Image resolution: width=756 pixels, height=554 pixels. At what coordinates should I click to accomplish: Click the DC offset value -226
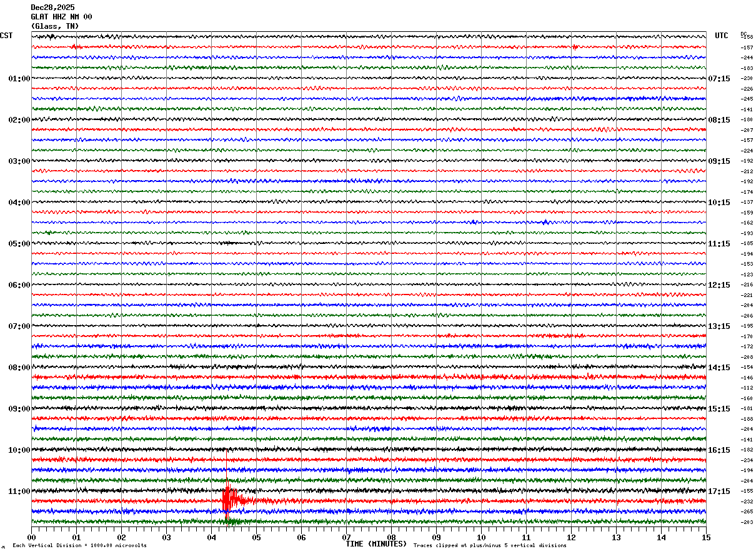click(747, 89)
